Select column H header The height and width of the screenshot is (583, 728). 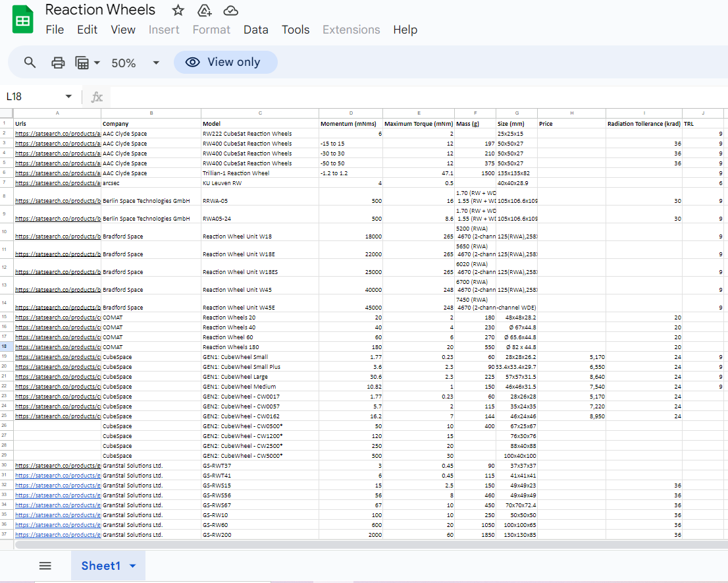pyautogui.click(x=571, y=113)
